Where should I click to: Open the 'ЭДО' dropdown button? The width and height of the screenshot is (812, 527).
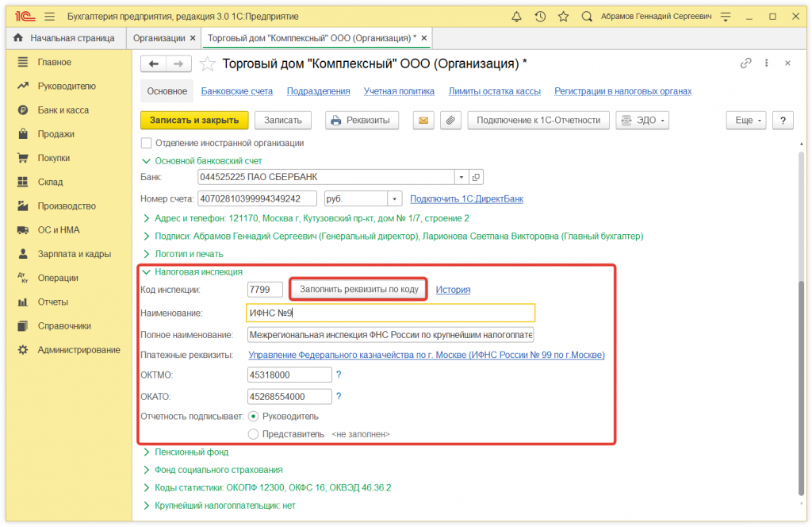[x=642, y=120]
